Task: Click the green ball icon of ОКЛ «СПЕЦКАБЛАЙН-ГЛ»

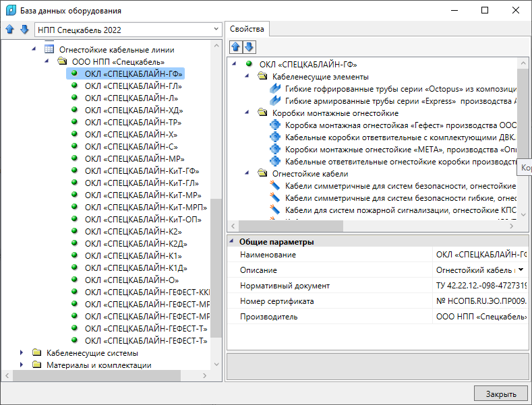Action: pyautogui.click(x=75, y=86)
